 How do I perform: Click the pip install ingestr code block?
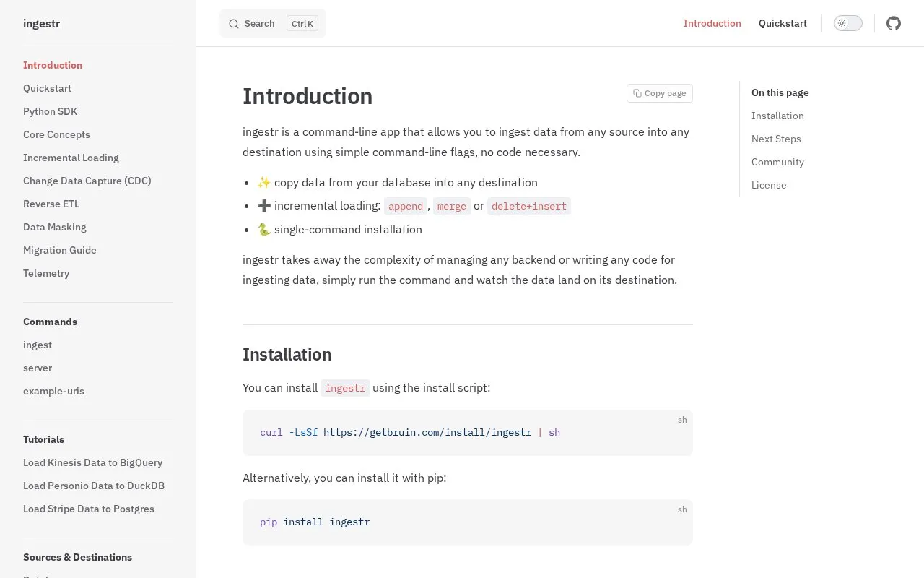point(468,522)
